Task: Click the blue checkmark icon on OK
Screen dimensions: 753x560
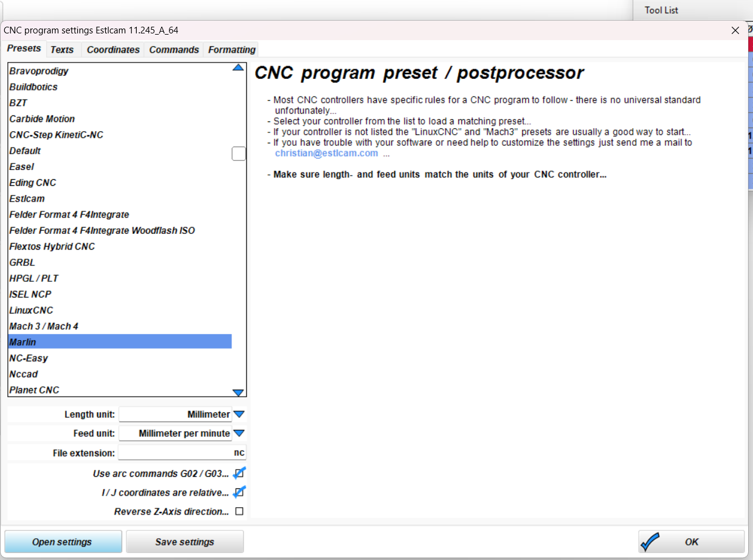Action: [x=651, y=541]
